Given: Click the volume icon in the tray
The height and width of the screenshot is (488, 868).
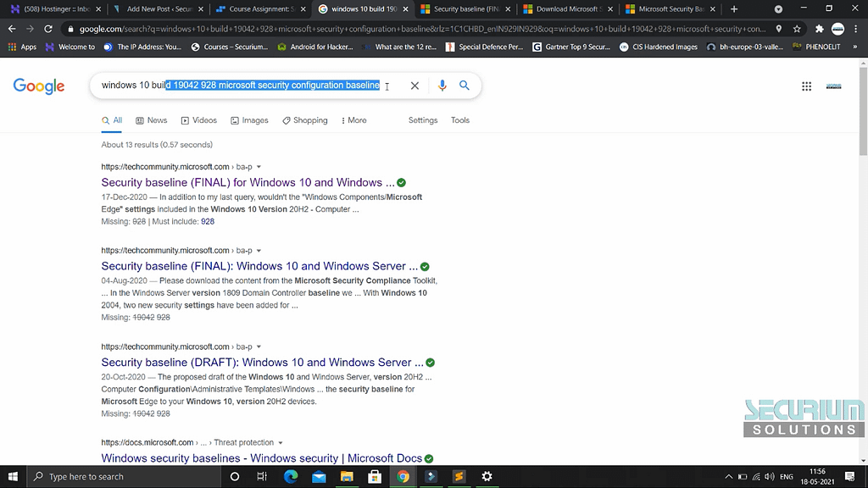Looking at the screenshot, I should coord(770,476).
